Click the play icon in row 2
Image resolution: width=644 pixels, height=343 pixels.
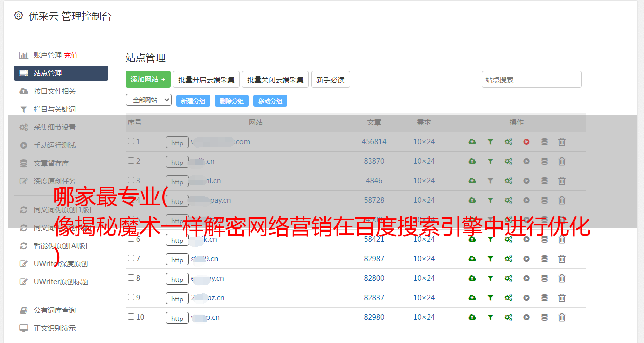pos(526,161)
